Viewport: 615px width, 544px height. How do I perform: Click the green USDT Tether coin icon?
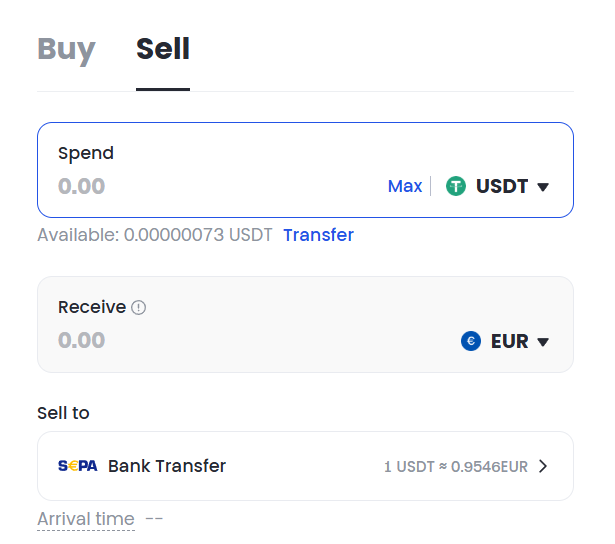(x=456, y=186)
